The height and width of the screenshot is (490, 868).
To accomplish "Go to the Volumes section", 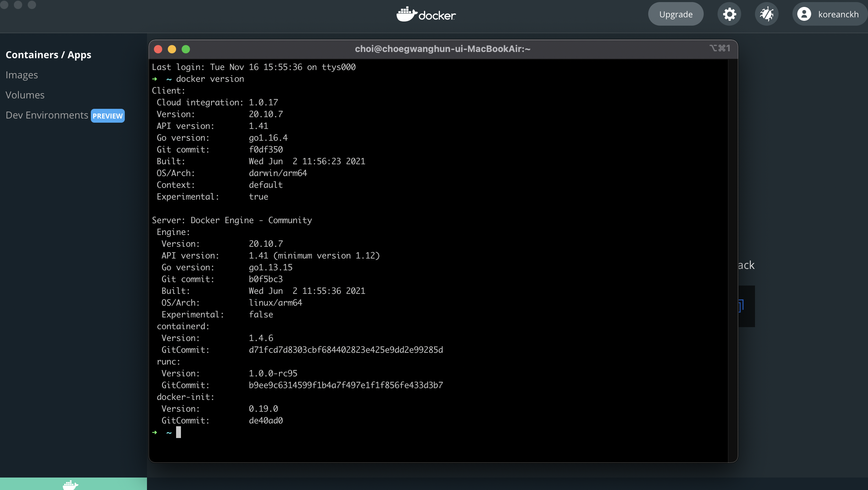I will pos(25,95).
